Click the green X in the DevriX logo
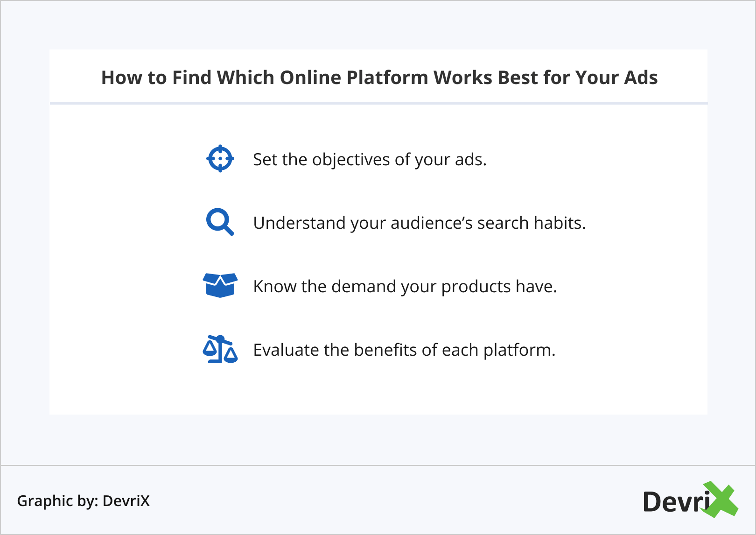Image resolution: width=756 pixels, height=535 pixels. tap(721, 500)
